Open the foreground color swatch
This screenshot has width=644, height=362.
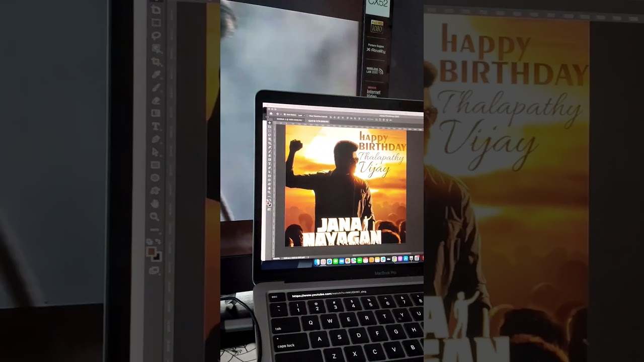(268, 203)
